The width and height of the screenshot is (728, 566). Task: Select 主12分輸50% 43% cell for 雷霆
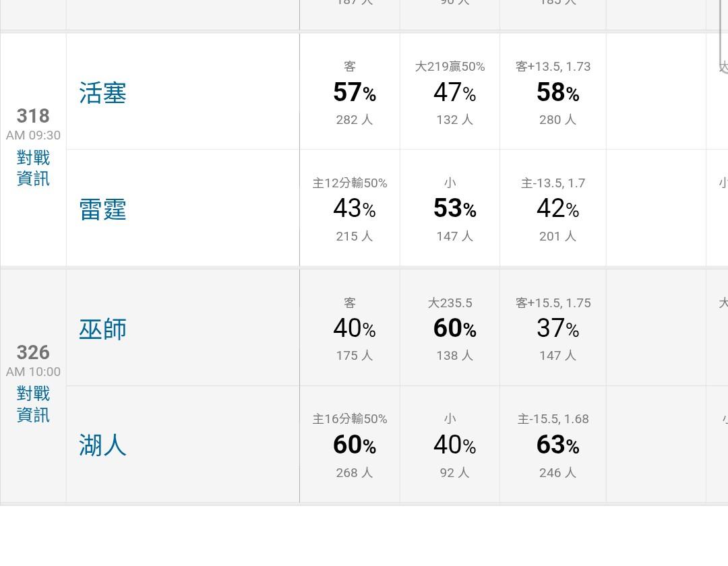click(350, 209)
